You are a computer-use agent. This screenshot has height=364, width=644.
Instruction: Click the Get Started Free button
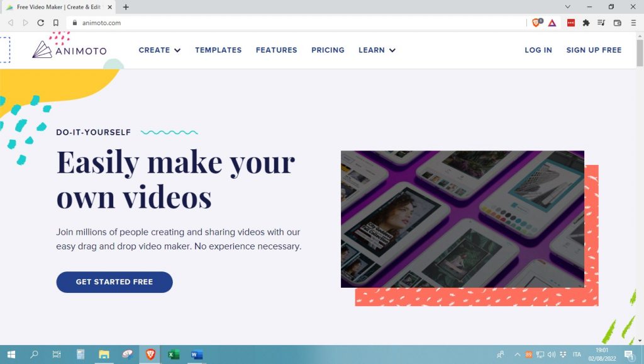click(x=114, y=282)
